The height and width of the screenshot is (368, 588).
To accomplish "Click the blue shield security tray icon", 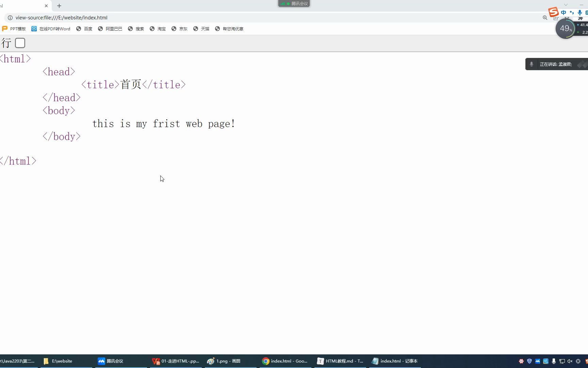I will pos(529,361).
